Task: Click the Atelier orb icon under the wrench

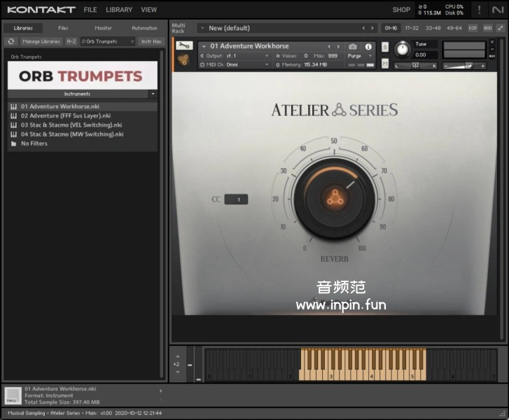Action: pos(183,59)
